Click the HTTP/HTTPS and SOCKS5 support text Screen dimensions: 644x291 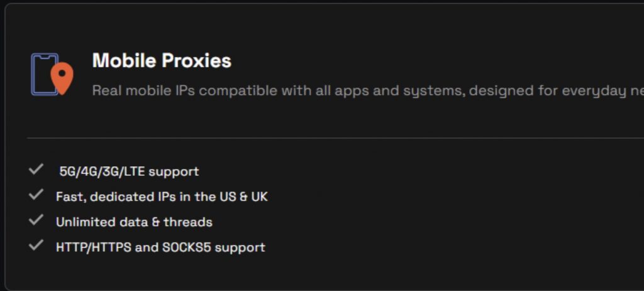(x=160, y=248)
